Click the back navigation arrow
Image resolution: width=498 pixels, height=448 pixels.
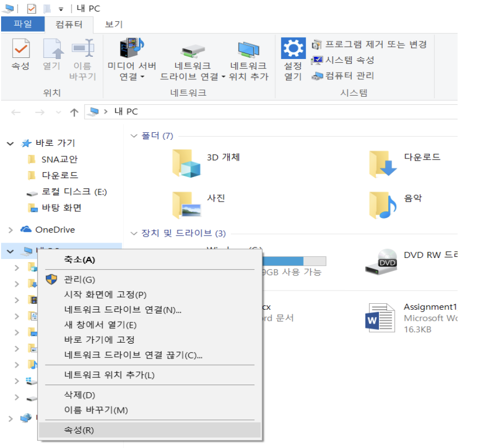[16, 112]
